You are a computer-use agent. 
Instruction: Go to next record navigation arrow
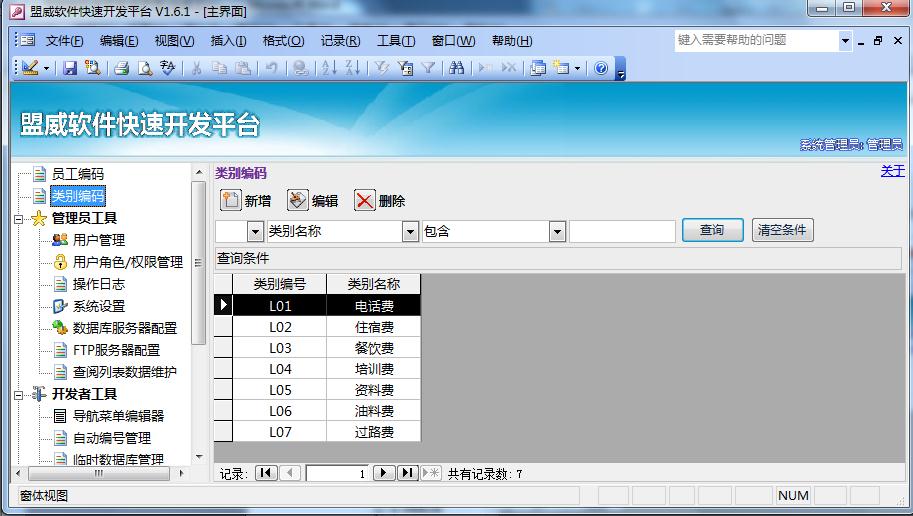pos(384,473)
